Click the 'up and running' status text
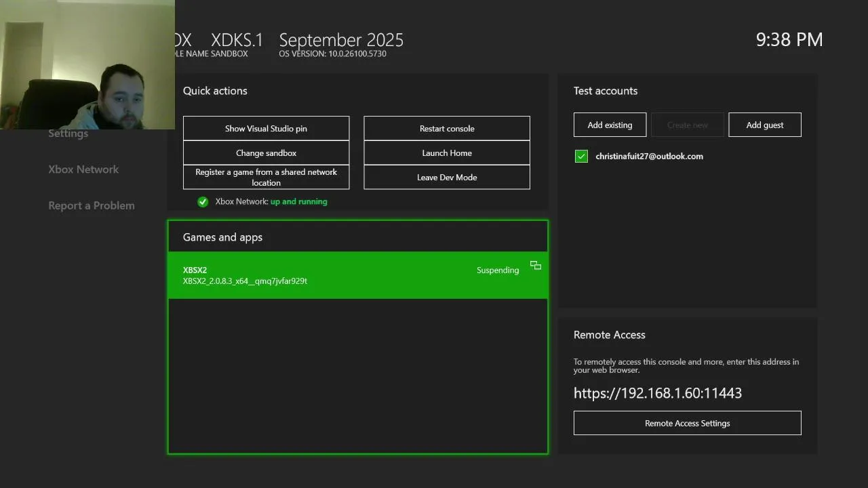 [x=298, y=201]
